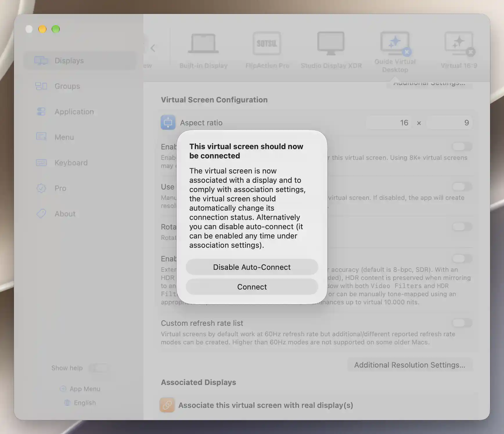Toggle the Show help switch
Image resolution: width=504 pixels, height=434 pixels.
tap(99, 368)
